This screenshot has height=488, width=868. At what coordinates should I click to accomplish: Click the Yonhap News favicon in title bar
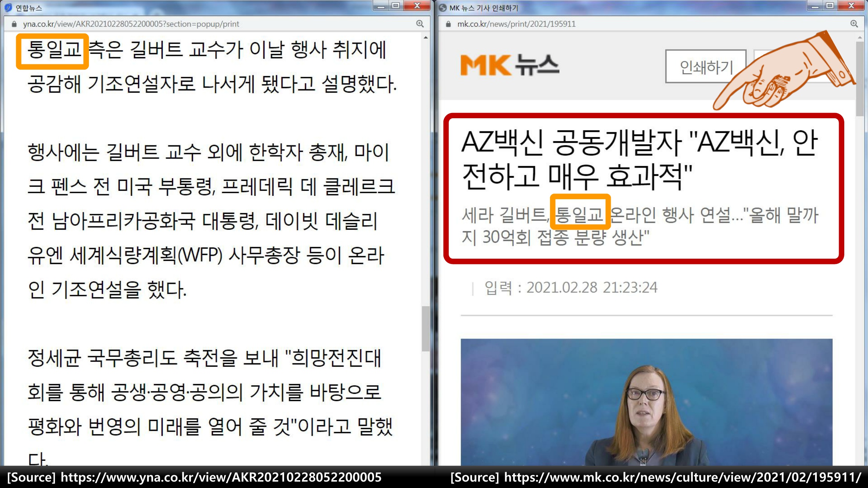(x=8, y=8)
